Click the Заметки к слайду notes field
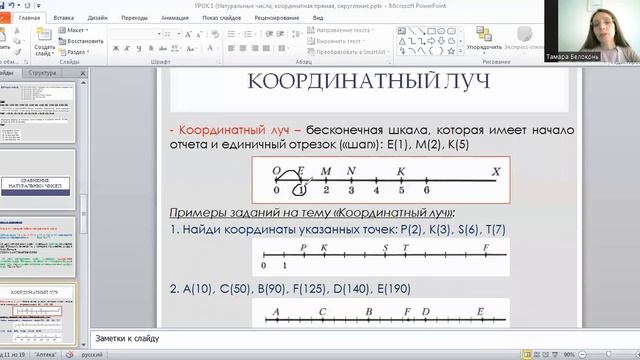 pyautogui.click(x=364, y=338)
